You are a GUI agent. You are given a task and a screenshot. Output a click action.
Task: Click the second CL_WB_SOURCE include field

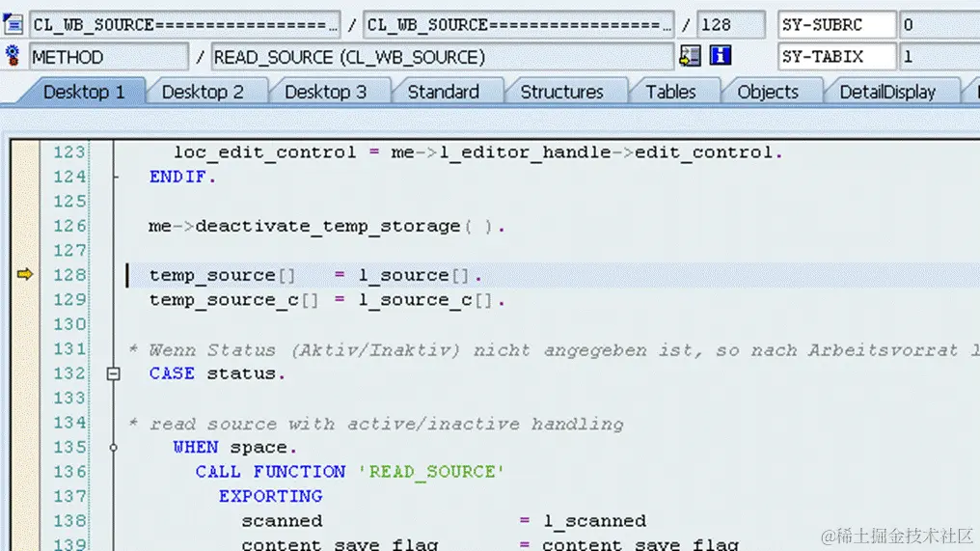(518, 25)
